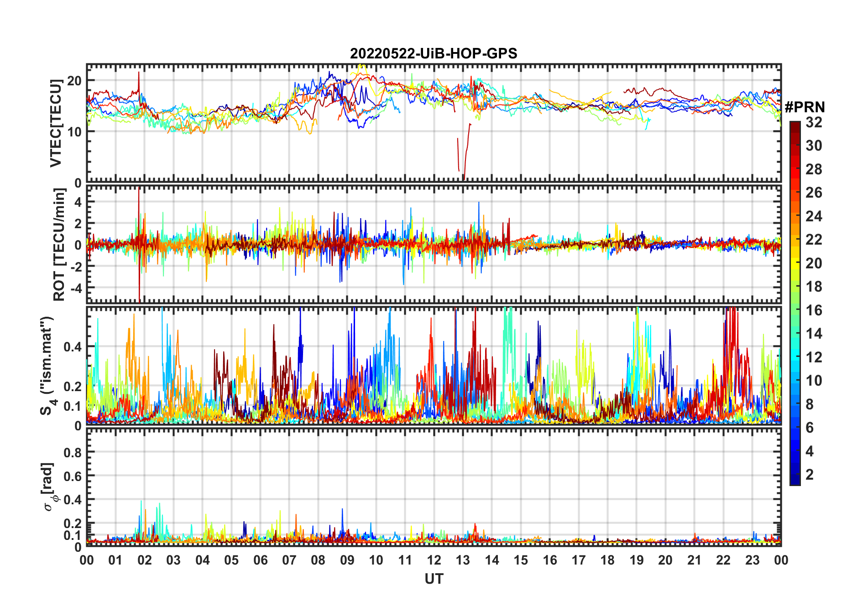Click the 06 hour tick label on UT axis
The image size is (868, 607).
(260, 560)
